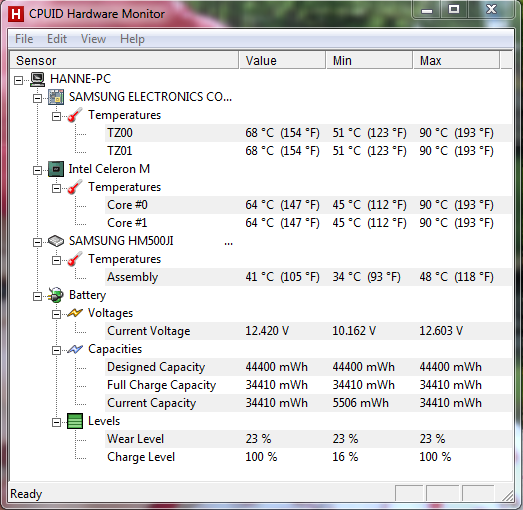
Task: Click the 10.162 V minimum voltage
Action: pos(354,331)
